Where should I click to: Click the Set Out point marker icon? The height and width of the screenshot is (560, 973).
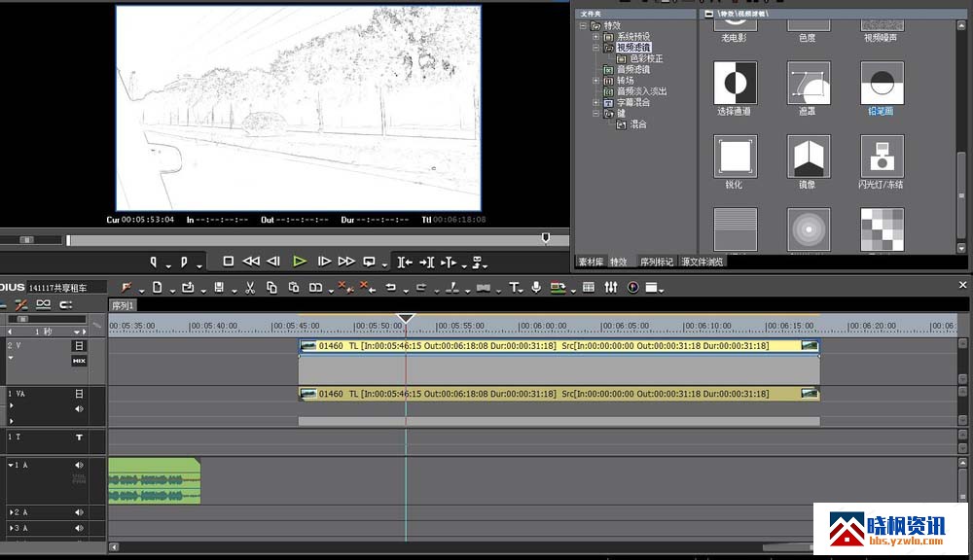[x=184, y=262]
